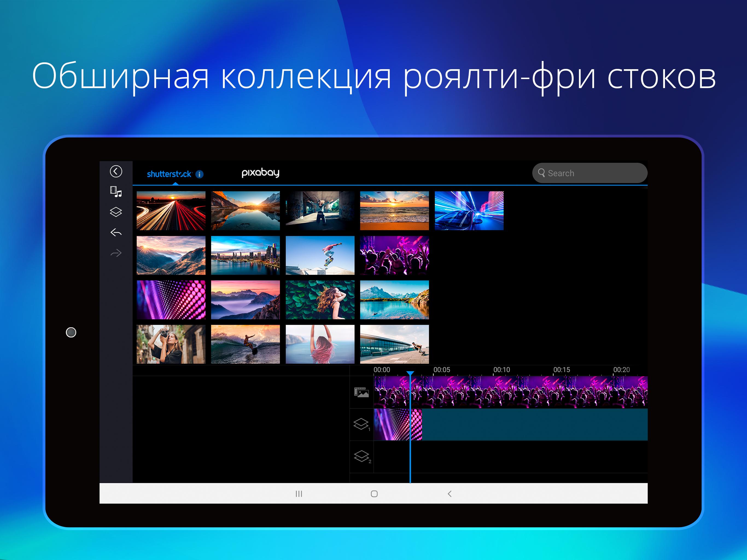The image size is (747, 560).
Task: Select the woman among green leaves thumbnail
Action: tap(320, 300)
